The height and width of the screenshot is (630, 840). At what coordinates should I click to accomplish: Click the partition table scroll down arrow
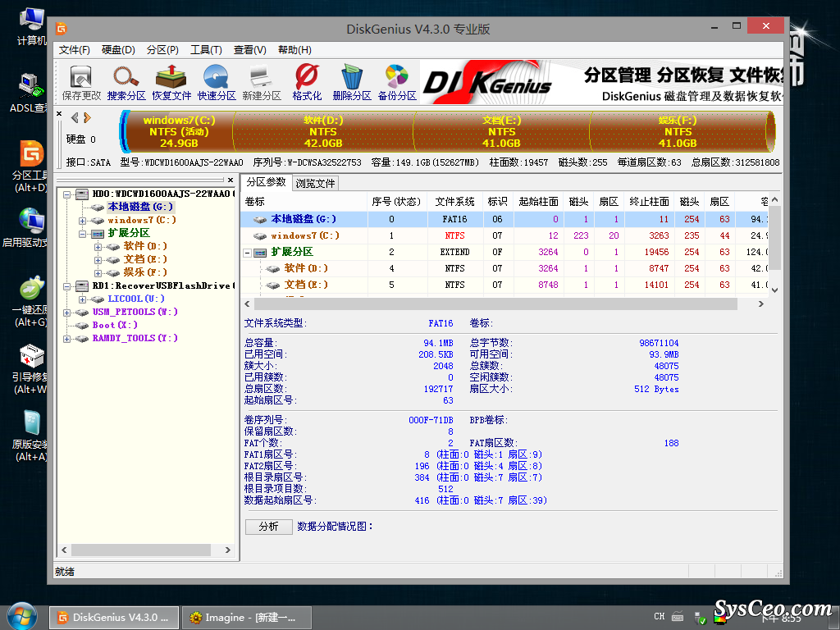[774, 290]
